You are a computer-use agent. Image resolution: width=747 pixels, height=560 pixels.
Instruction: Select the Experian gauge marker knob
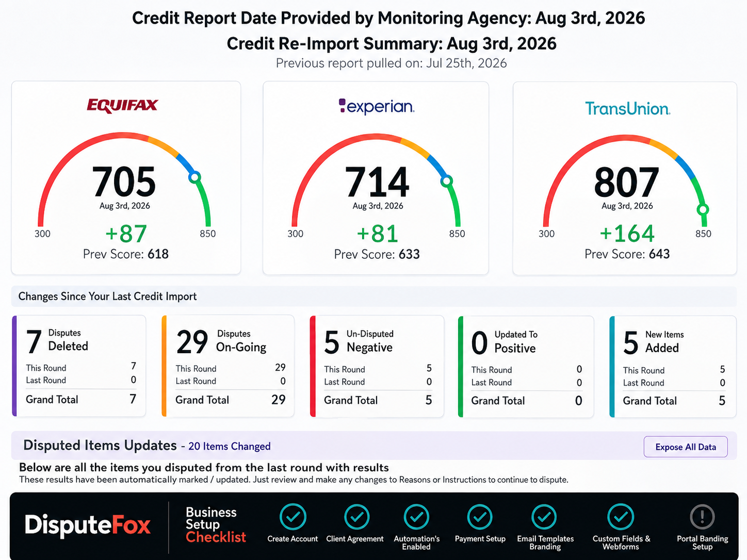pyautogui.click(x=447, y=181)
